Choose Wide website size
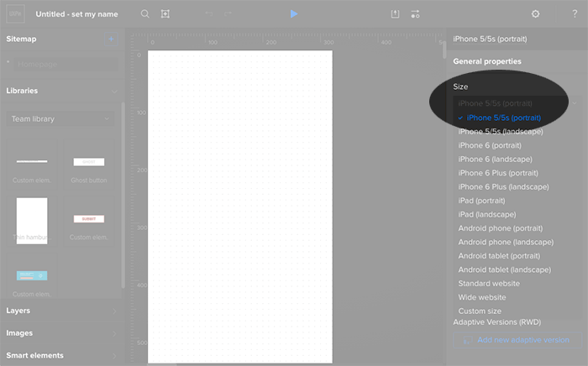588x366 pixels. coord(482,297)
